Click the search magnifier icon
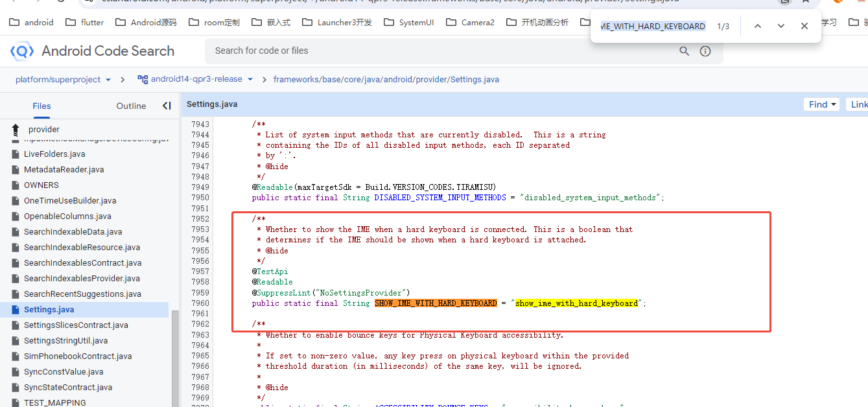 (x=685, y=51)
